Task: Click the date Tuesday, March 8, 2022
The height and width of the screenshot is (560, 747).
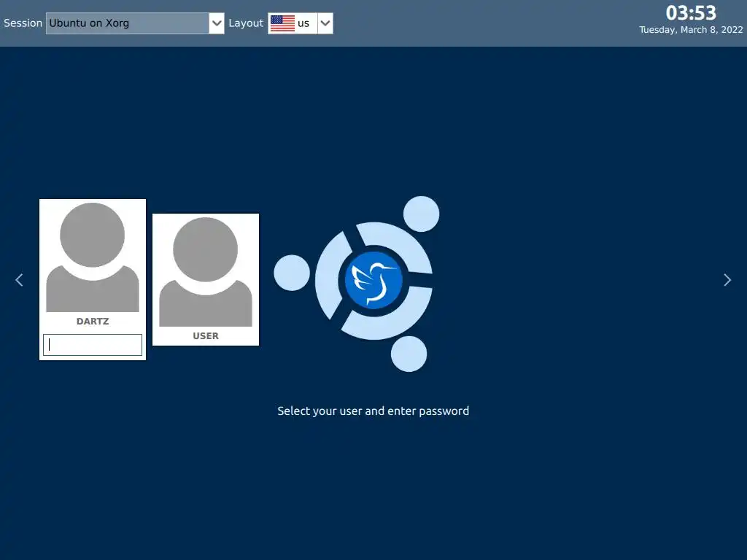Action: pos(691,30)
